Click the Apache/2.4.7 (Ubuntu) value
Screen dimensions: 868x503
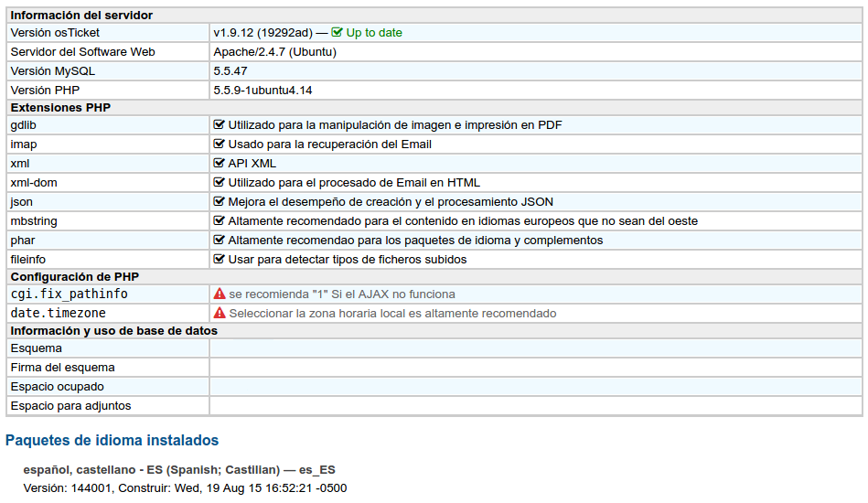click(x=275, y=52)
